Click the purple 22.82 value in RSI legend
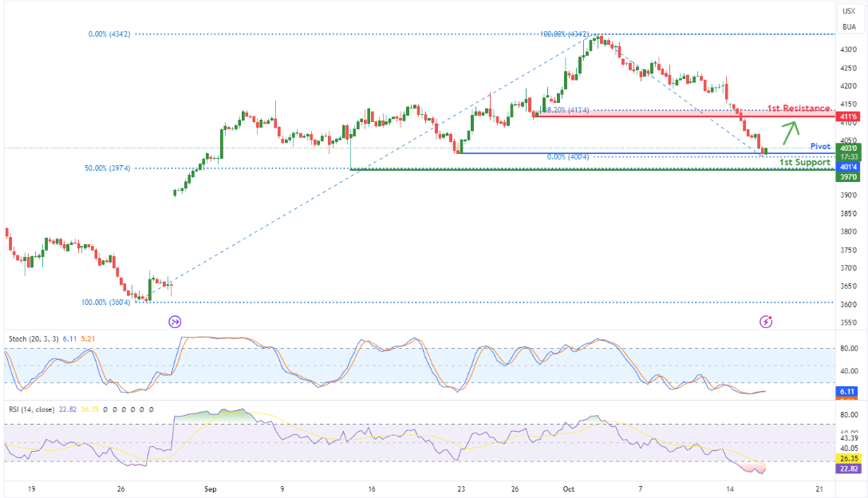 (68, 409)
